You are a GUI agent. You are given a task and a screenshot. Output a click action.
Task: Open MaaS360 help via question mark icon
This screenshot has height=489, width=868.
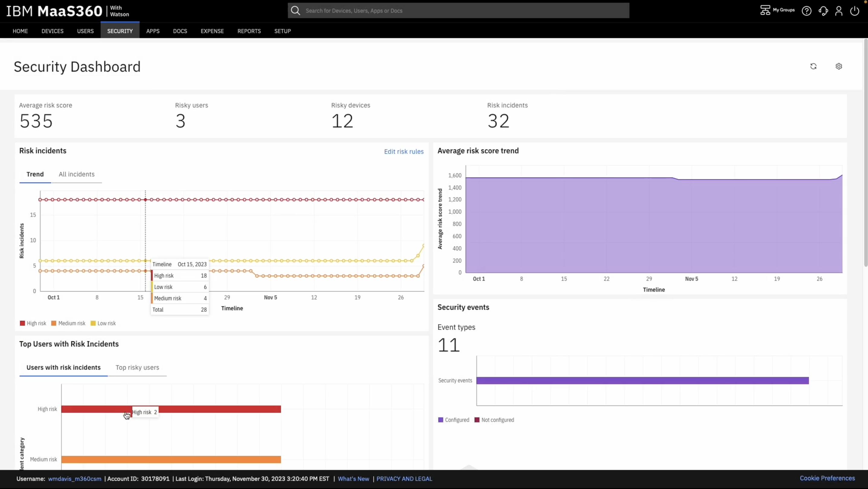click(x=807, y=11)
